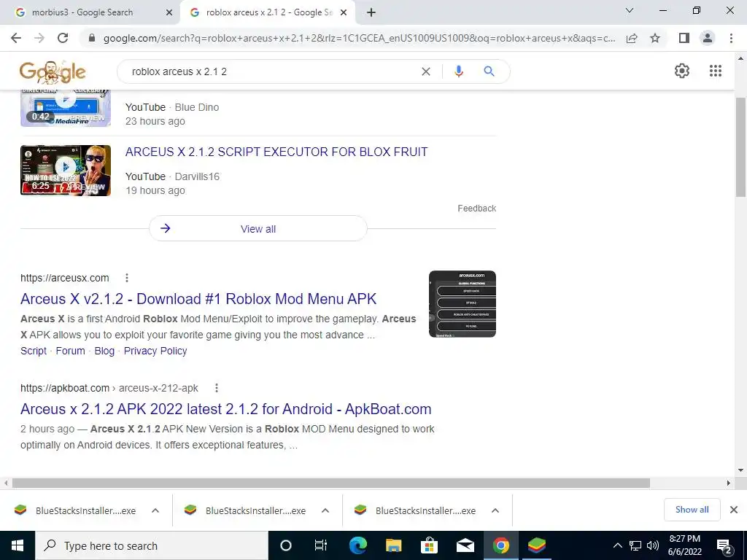This screenshot has width=747, height=560.
Task: Click Show all downloads
Action: (x=692, y=510)
